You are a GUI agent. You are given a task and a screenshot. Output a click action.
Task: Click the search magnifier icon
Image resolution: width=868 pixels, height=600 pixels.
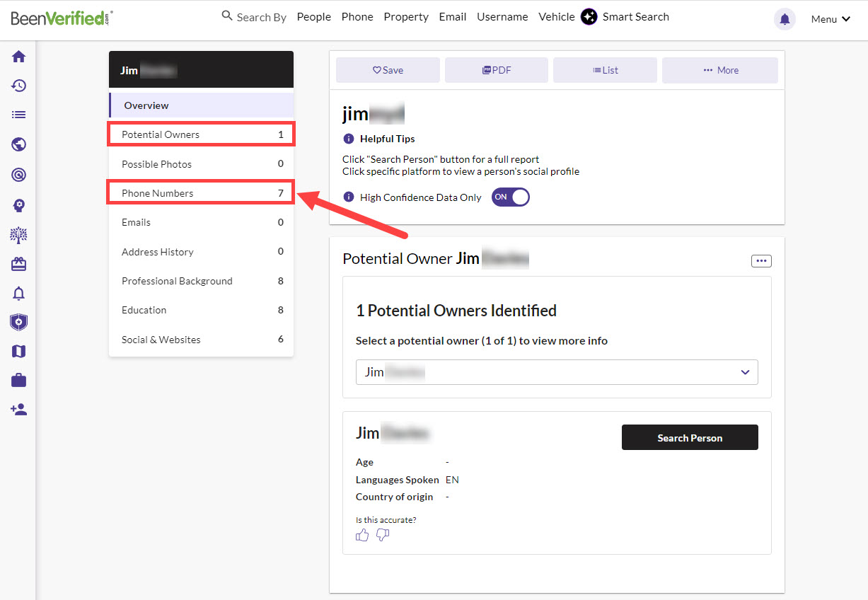point(227,16)
